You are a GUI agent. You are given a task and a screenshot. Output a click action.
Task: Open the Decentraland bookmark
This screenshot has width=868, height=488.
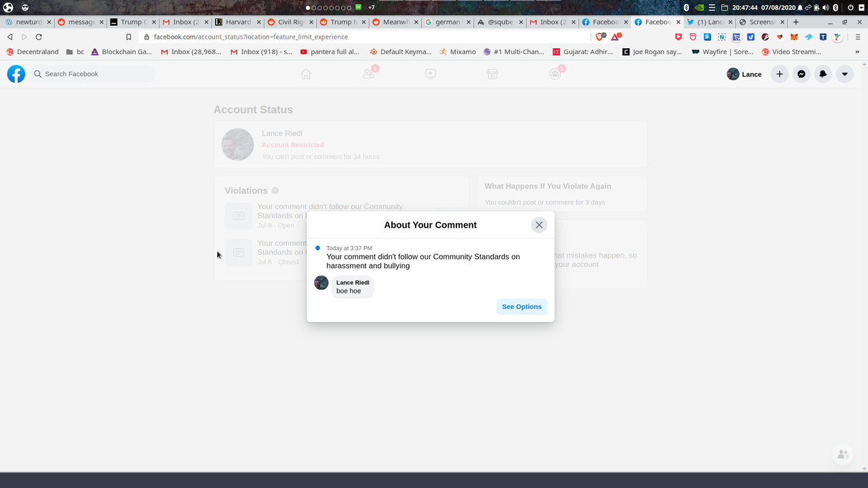point(33,52)
